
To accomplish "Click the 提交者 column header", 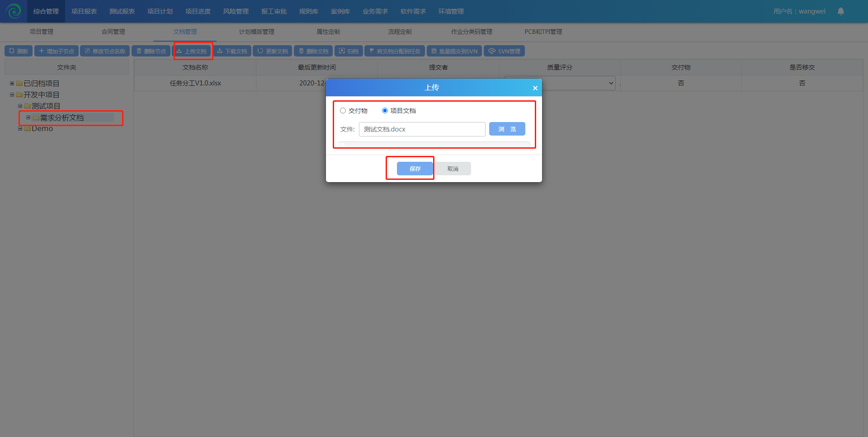I will [438, 67].
